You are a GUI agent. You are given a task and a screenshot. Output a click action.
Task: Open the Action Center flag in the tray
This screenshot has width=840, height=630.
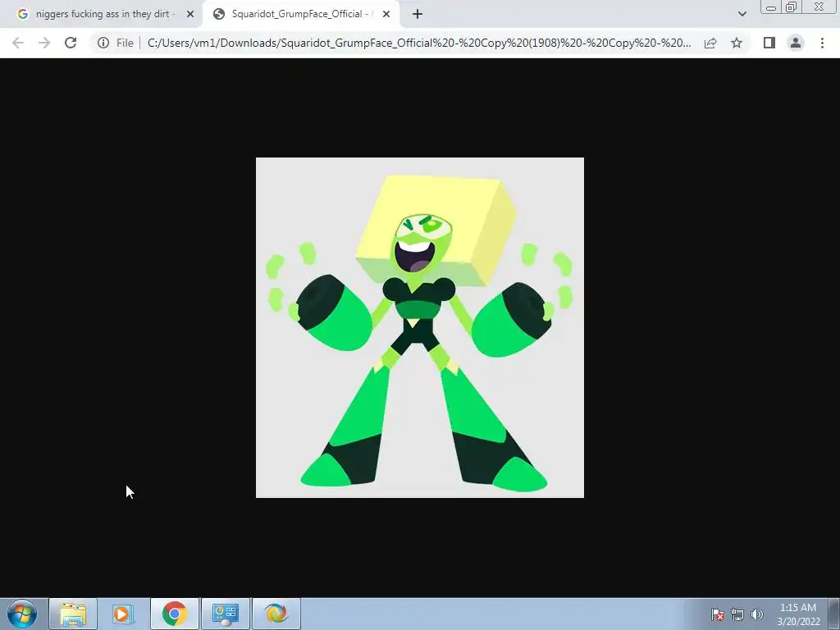coord(717,614)
